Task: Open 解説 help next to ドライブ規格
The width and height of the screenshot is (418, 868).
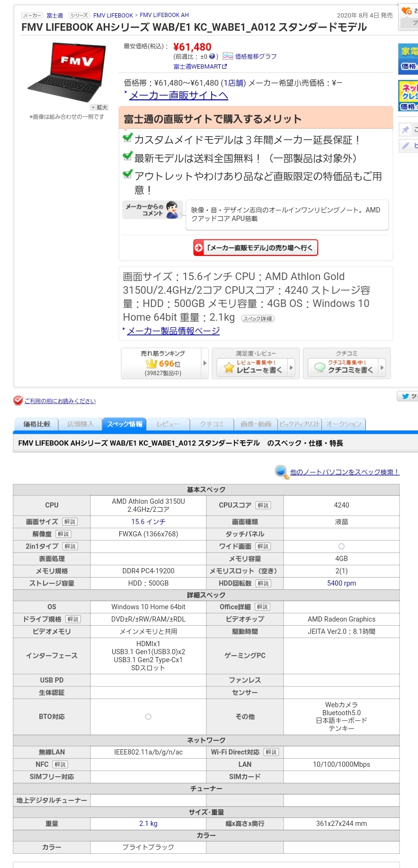Action: point(73,619)
